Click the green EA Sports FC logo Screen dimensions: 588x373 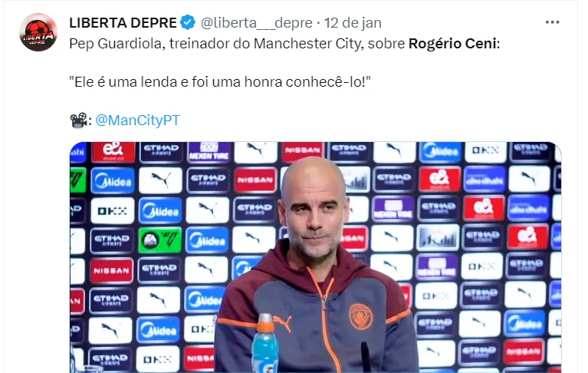pos(160,240)
